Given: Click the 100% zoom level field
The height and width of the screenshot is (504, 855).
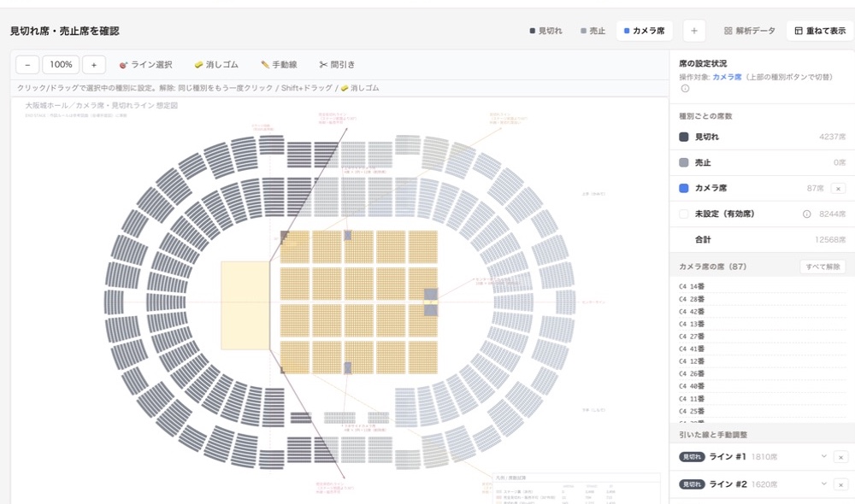Looking at the screenshot, I should (x=61, y=65).
